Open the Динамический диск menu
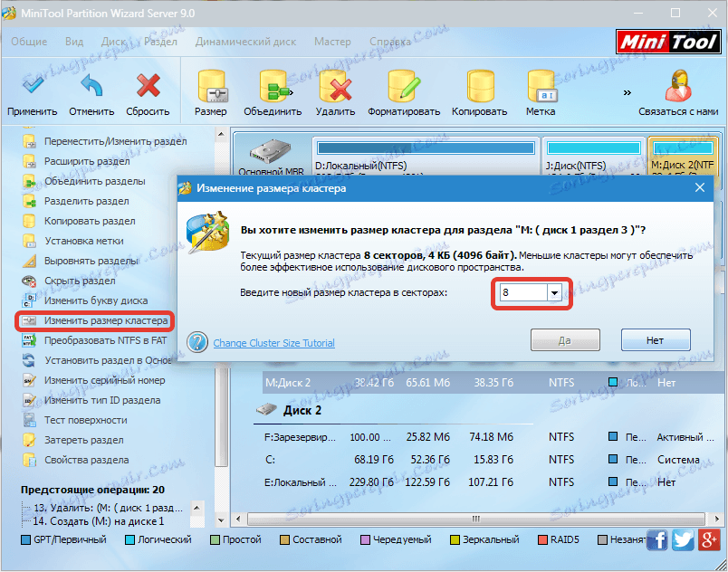The width and height of the screenshot is (728, 572). click(x=245, y=42)
